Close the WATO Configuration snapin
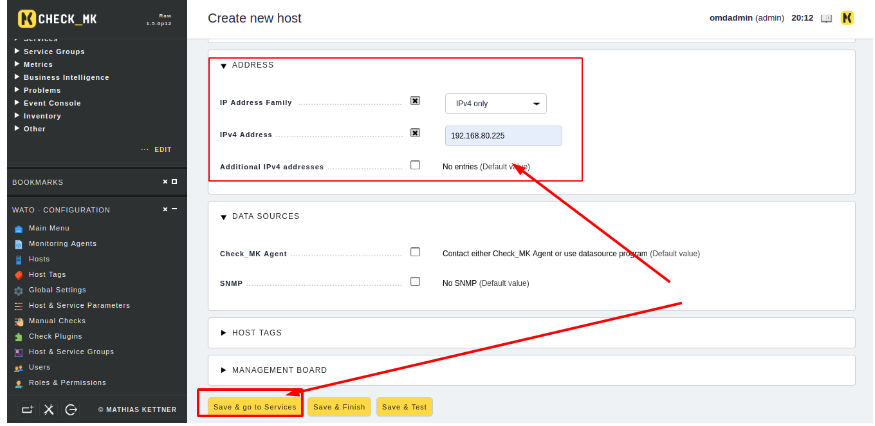The height and width of the screenshot is (426, 875). [x=165, y=209]
